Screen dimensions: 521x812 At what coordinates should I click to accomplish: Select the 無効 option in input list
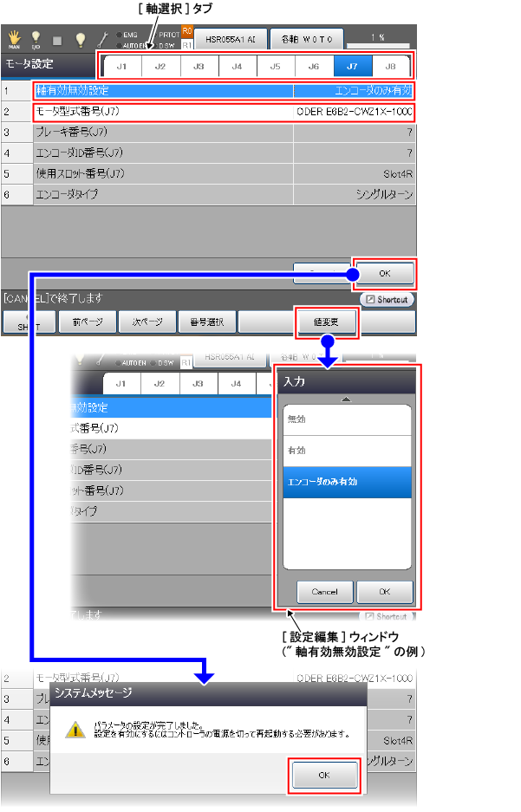click(348, 419)
